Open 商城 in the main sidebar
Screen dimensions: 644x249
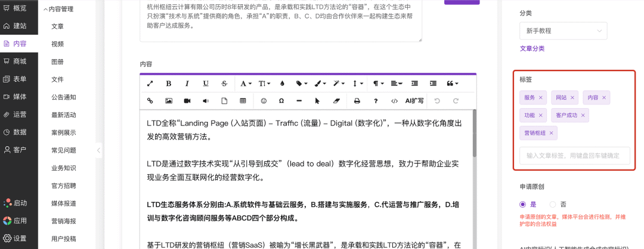point(19,62)
